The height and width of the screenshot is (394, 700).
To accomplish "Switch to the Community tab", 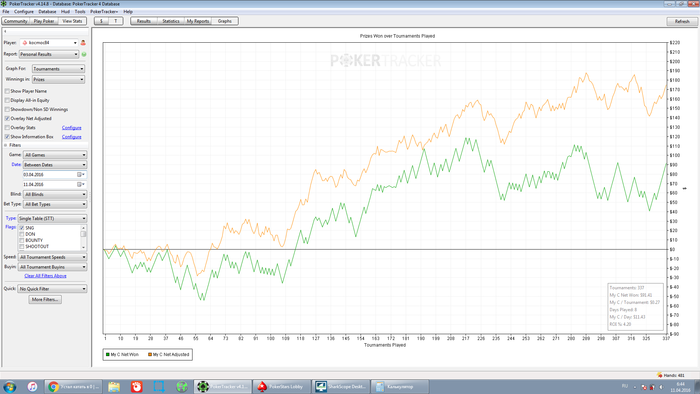I will point(16,21).
